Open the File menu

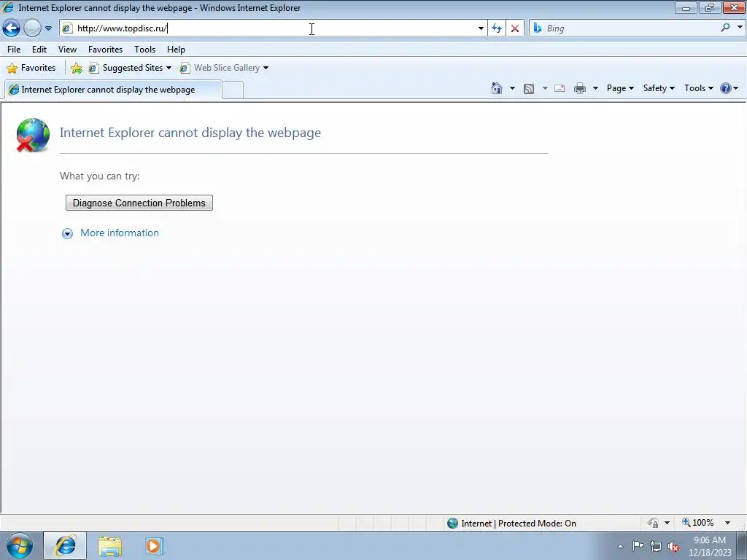coord(14,50)
